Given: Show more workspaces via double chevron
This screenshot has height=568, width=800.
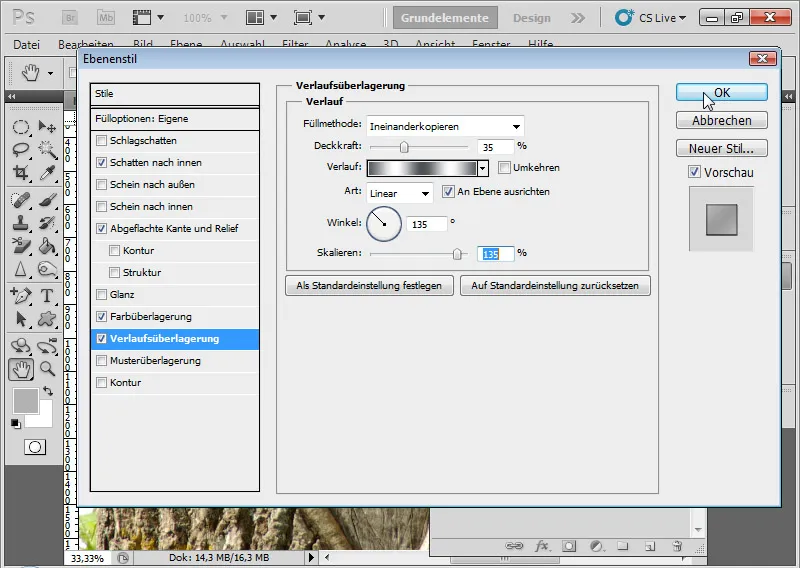Looking at the screenshot, I should 578,18.
